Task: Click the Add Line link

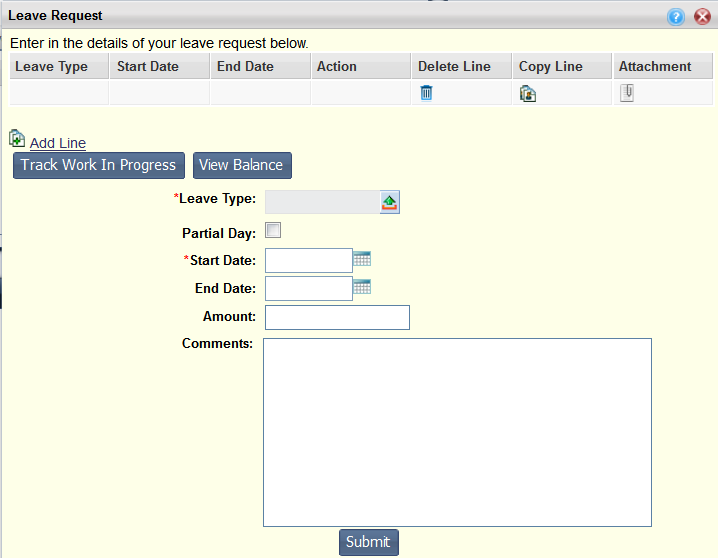Action: coord(58,143)
